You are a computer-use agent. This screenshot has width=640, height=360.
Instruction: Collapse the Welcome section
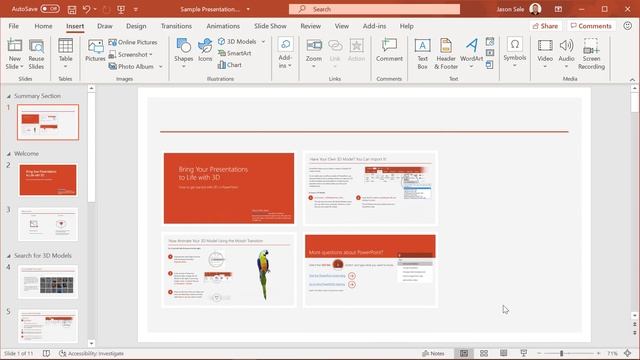(9, 154)
